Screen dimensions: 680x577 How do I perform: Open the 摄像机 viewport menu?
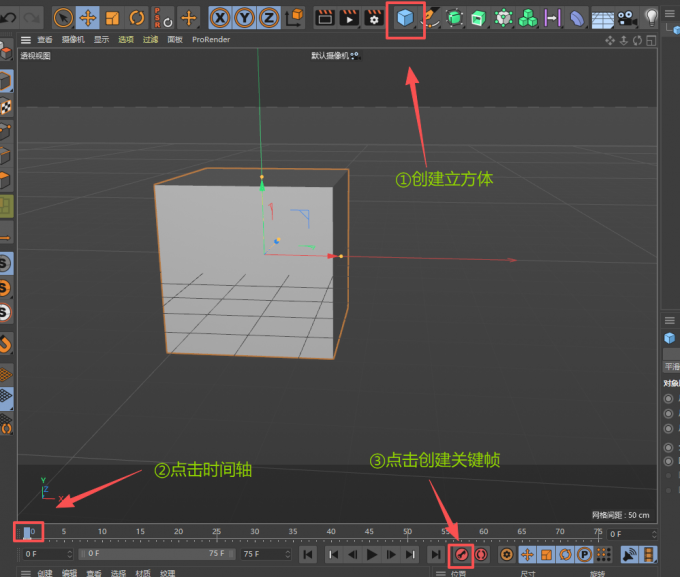coord(73,40)
